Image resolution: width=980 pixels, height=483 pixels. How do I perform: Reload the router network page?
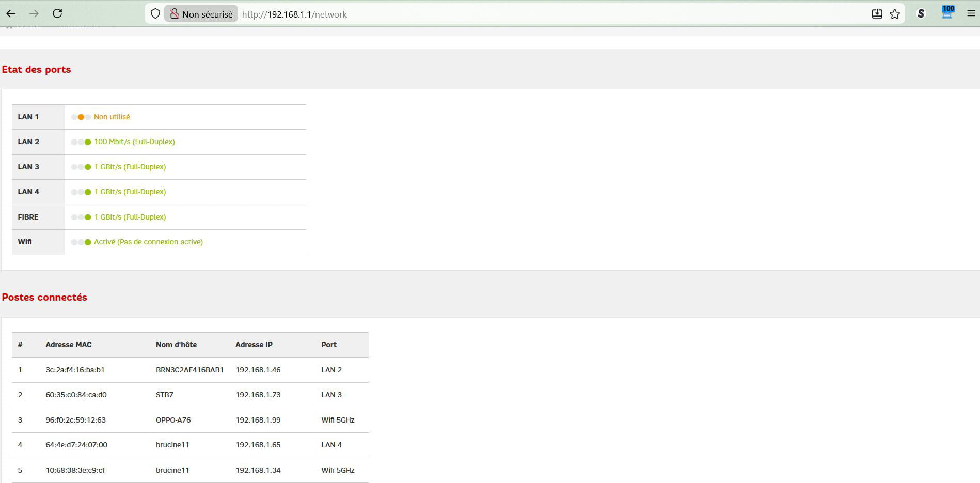[x=58, y=14]
